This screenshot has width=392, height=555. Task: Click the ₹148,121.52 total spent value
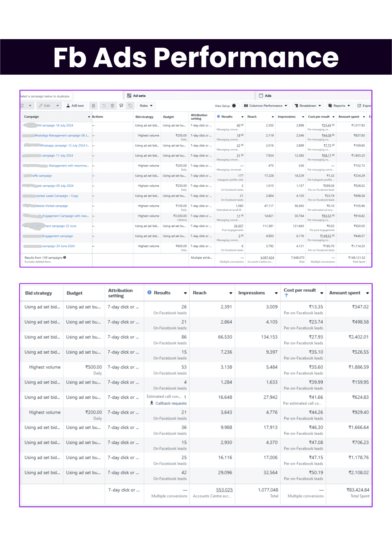[x=357, y=258]
